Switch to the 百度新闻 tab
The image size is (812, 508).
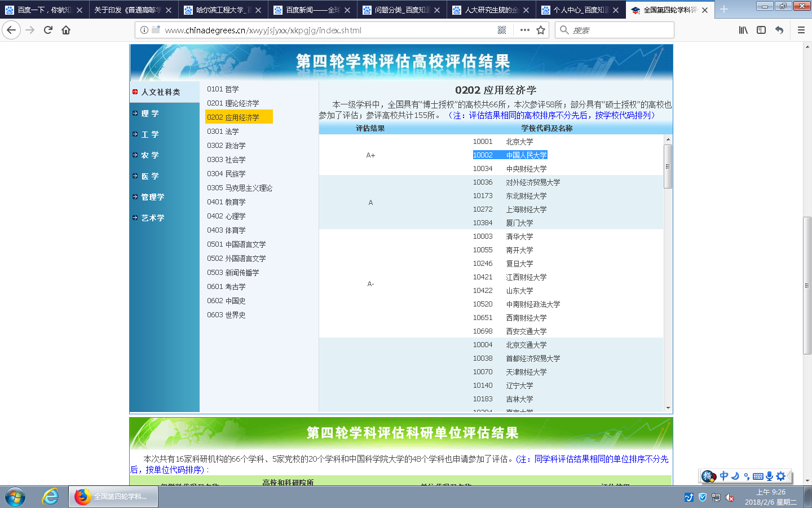tap(313, 10)
